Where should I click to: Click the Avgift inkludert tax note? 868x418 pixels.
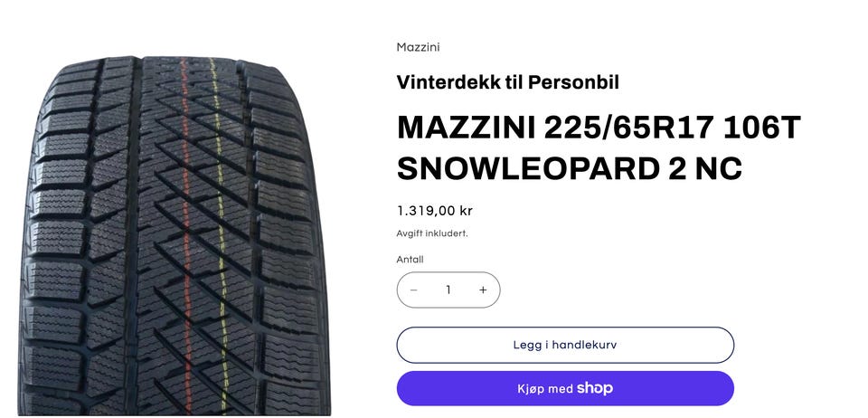(432, 233)
